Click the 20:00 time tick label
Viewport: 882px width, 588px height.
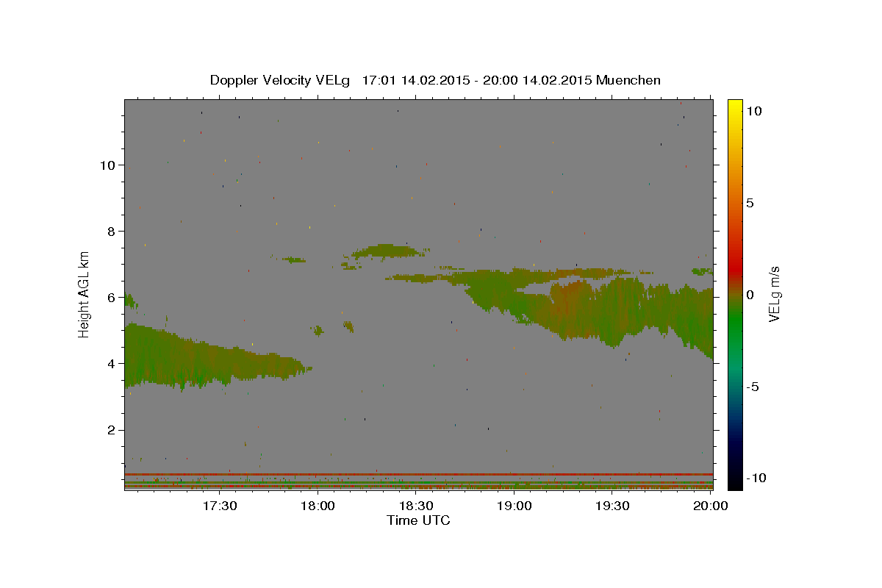pos(711,506)
